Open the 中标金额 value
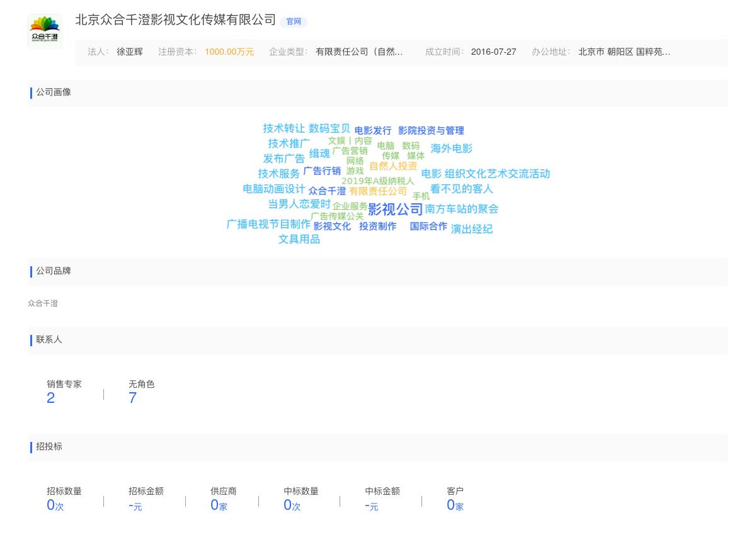 (x=372, y=505)
